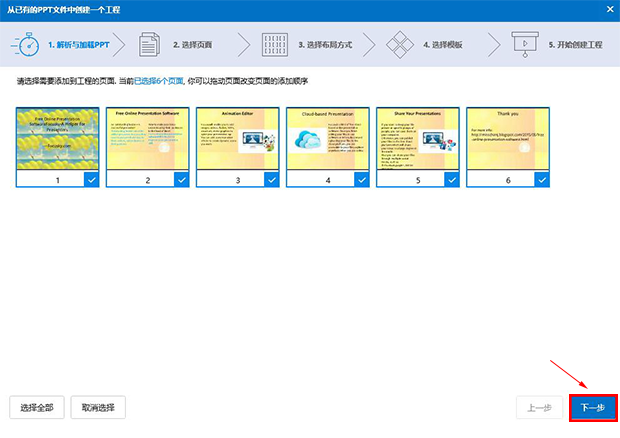Screen dimensions: 620x438
Task: Uncheck the checkbox for page 6
Action: coord(542,179)
